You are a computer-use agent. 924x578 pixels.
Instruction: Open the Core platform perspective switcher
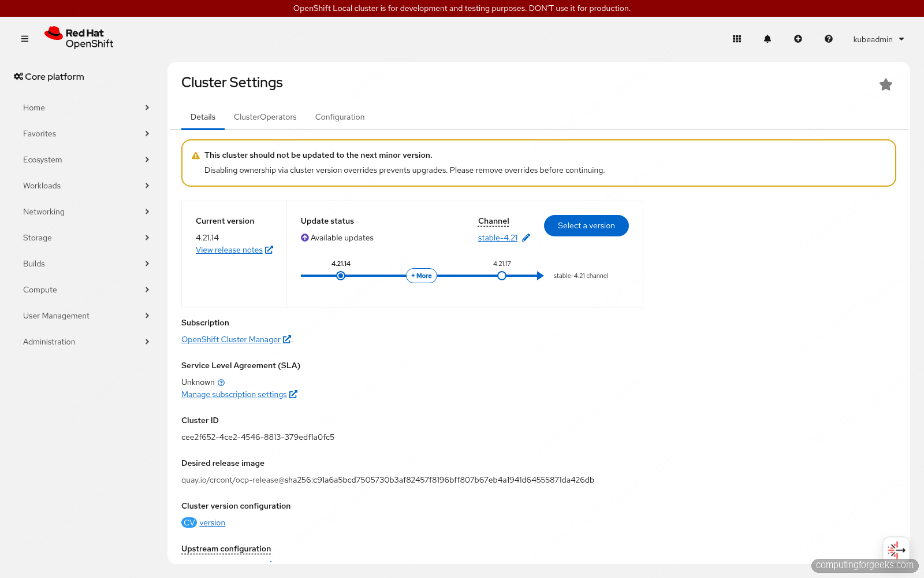click(49, 76)
